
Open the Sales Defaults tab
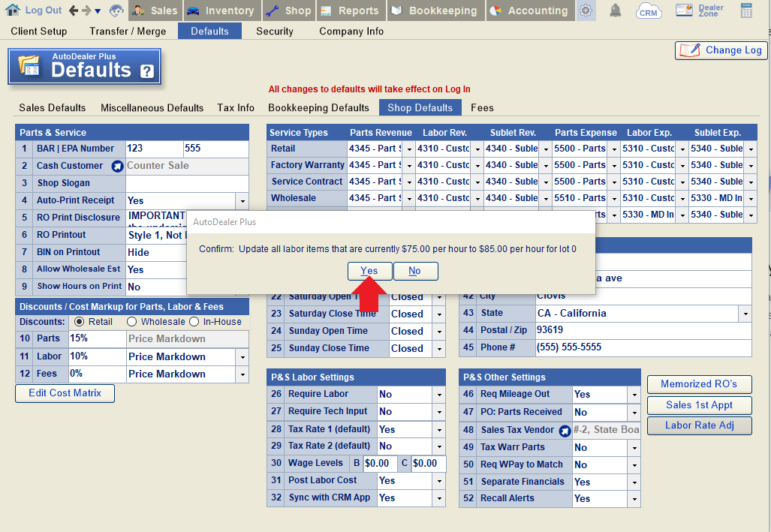point(52,108)
